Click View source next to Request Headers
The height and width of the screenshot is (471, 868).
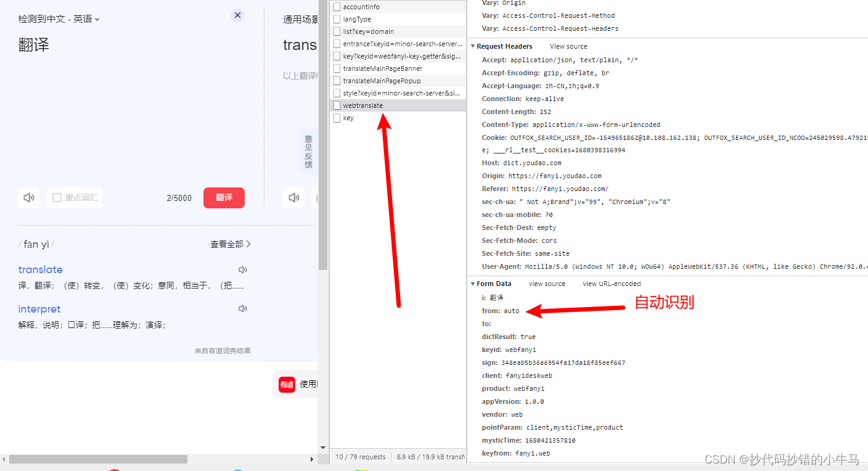568,46
